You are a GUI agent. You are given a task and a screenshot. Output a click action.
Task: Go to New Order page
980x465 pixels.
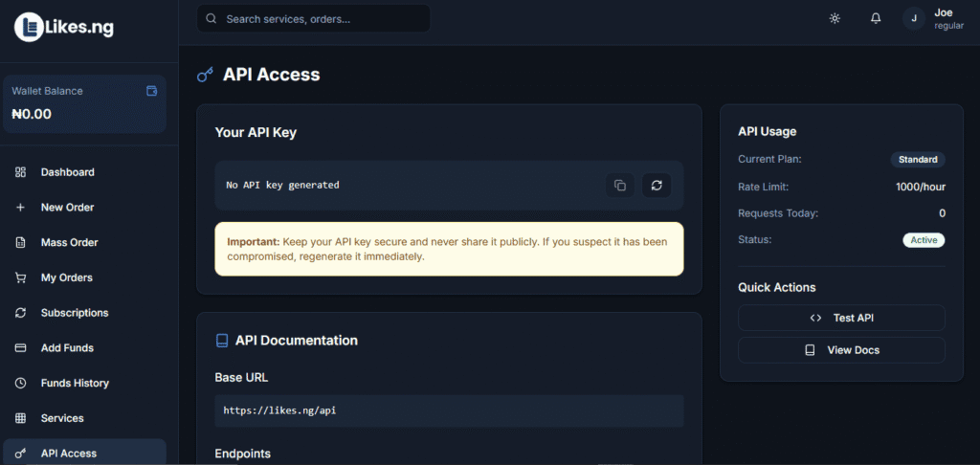84,208
